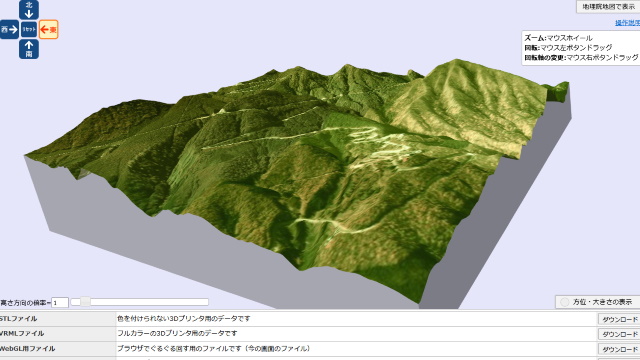Rotate view using the 北 arrow button
The image size is (640, 360).
29,9
